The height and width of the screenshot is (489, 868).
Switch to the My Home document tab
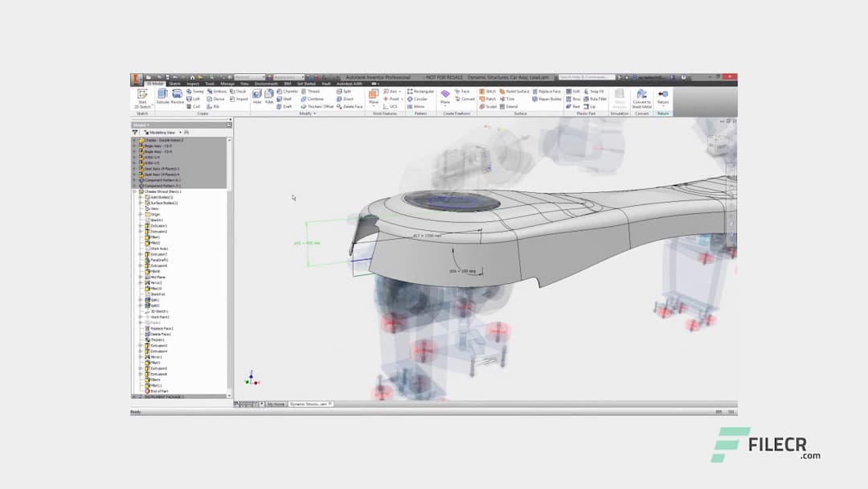pyautogui.click(x=276, y=403)
